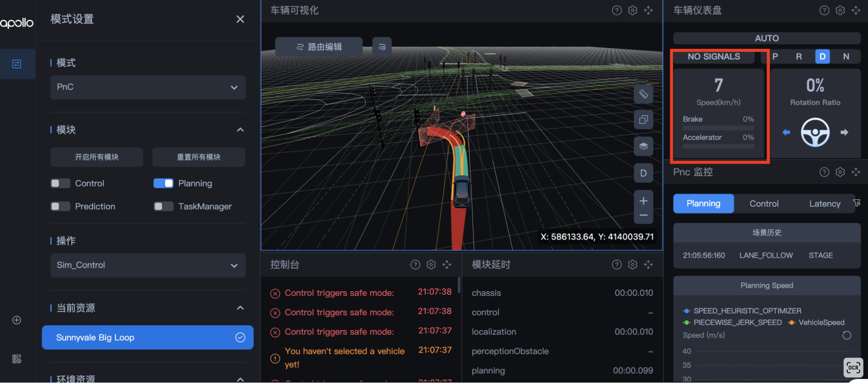Open settings gear of vehicle dashboard panel
This screenshot has width=868, height=384.
coord(840,10)
